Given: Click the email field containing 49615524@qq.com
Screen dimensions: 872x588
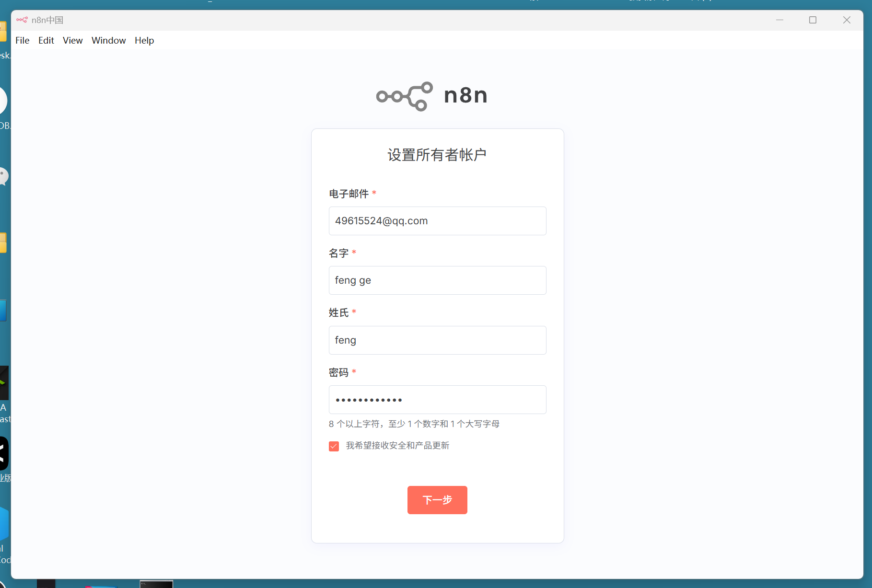Looking at the screenshot, I should [437, 221].
